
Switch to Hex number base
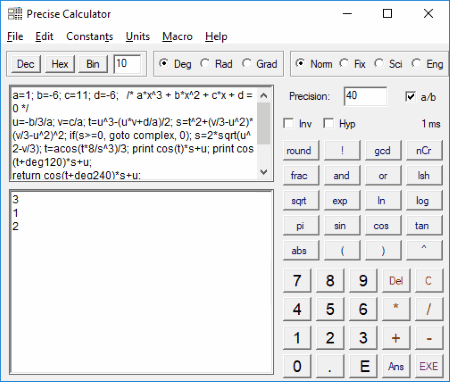[60, 64]
